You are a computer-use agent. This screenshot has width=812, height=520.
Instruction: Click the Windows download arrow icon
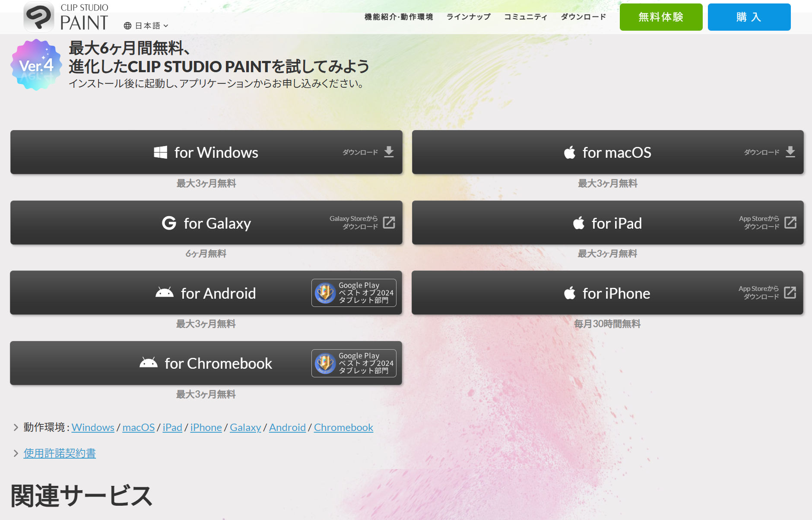coord(389,152)
